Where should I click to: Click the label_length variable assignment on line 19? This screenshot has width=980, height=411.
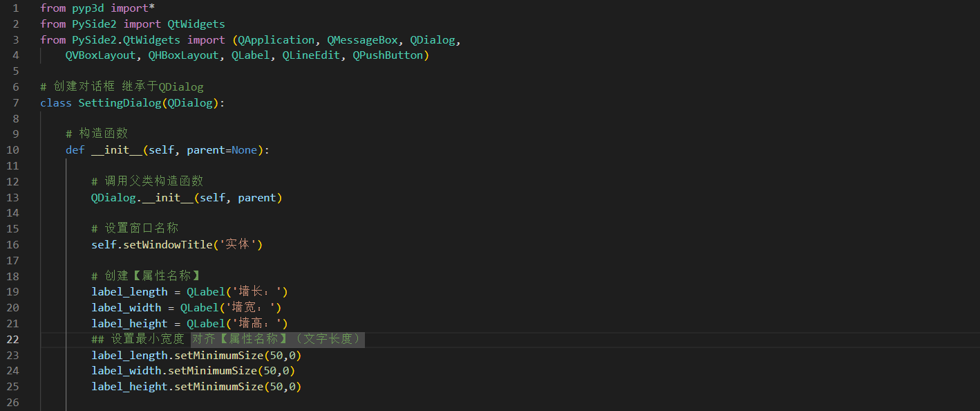[x=129, y=291]
